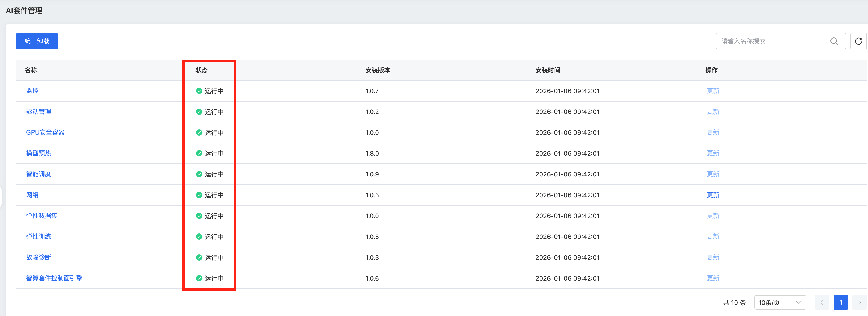
Task: Click the refresh list icon
Action: 858,41
